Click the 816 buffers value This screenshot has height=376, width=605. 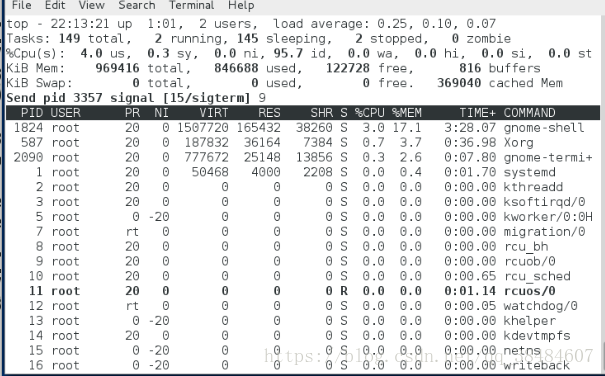(x=470, y=68)
